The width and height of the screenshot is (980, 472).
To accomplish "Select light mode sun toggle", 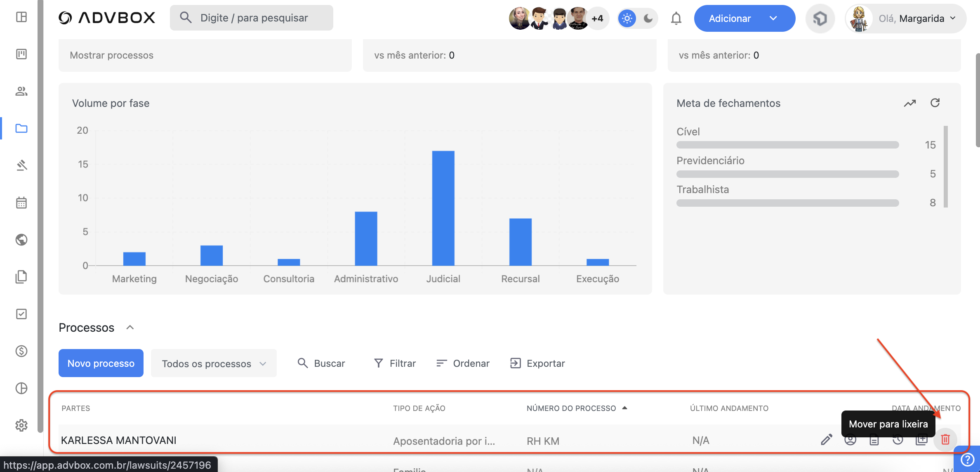I will (x=627, y=19).
